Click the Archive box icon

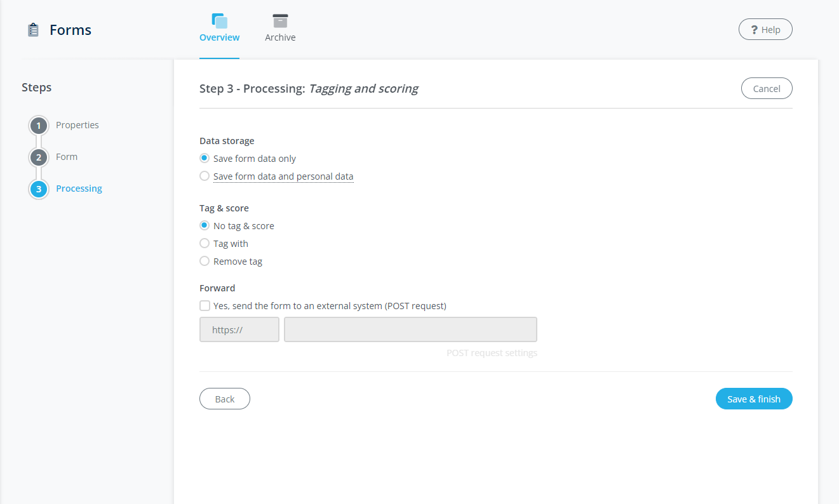point(280,19)
